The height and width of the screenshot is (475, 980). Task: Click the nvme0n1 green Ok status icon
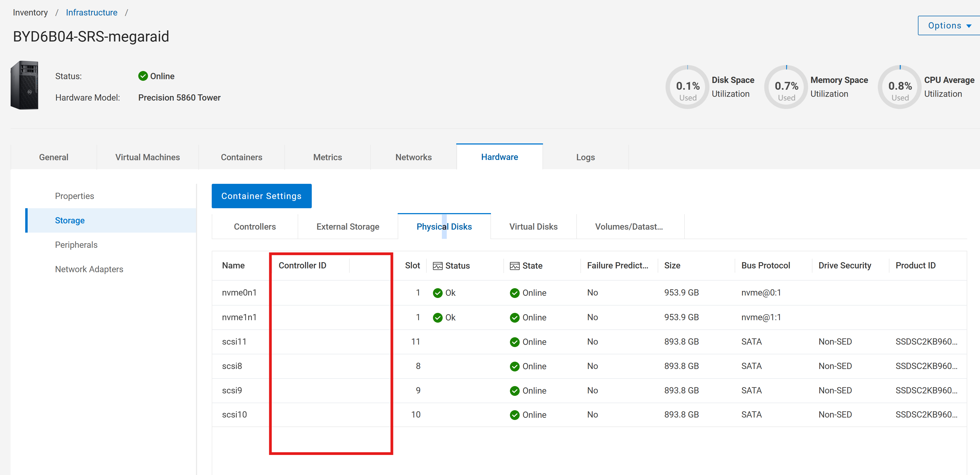click(438, 293)
